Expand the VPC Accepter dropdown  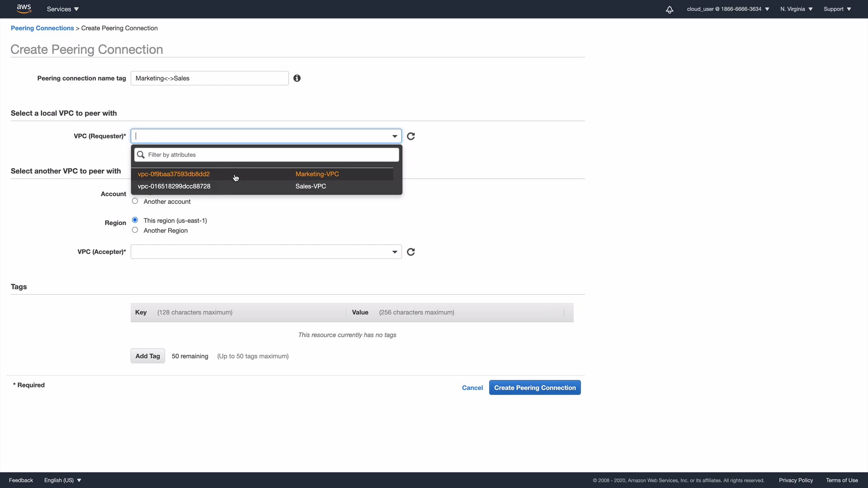(x=395, y=252)
